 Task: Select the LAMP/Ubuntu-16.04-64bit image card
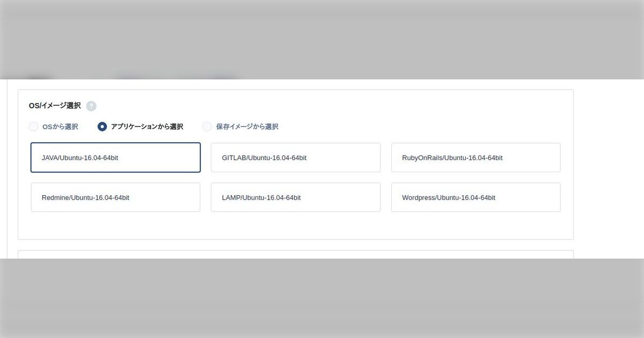(x=296, y=197)
